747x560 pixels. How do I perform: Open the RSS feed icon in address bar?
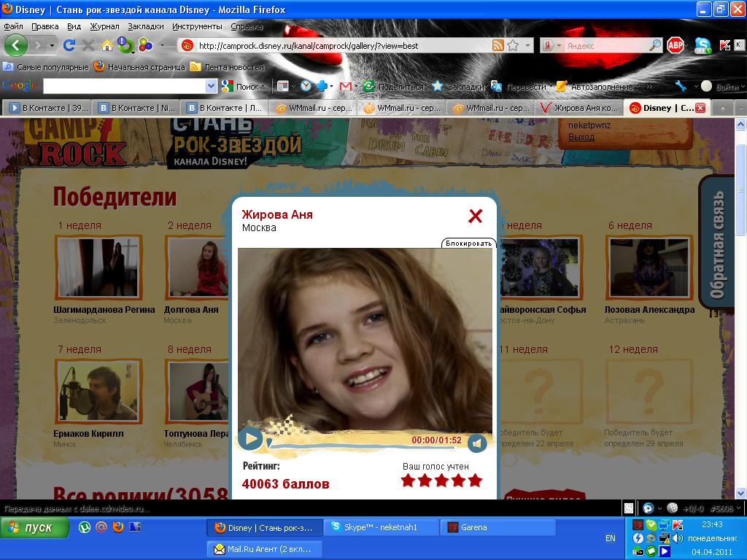(498, 45)
